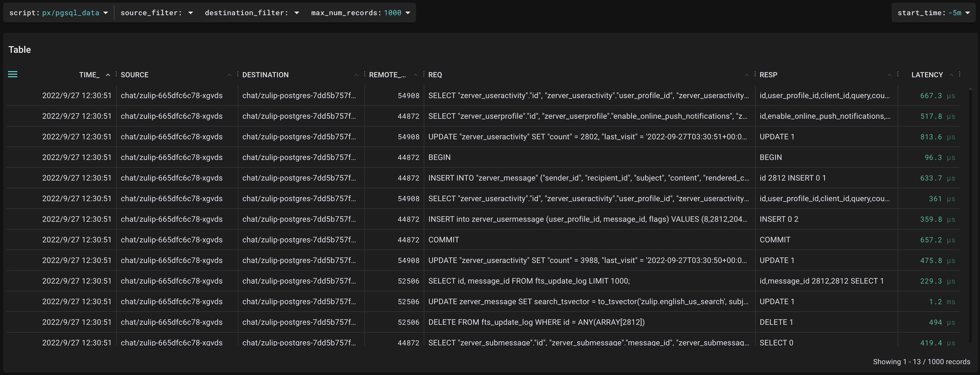Sort by SOURCE column arrow

click(229, 75)
